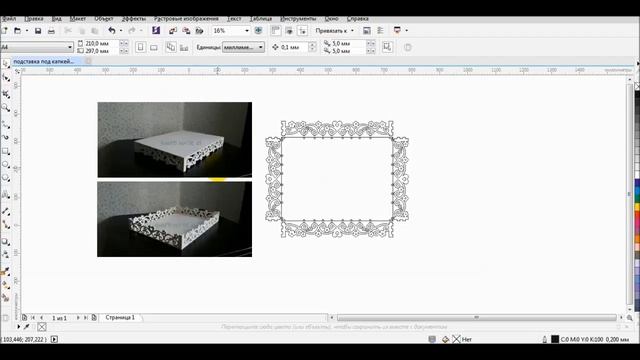This screenshot has height=360, width=640.
Task: Select the Страница 1 page tab
Action: pos(120,317)
